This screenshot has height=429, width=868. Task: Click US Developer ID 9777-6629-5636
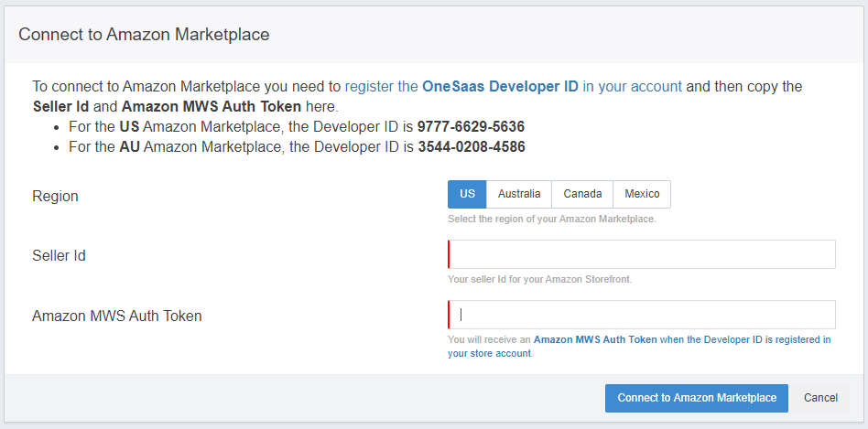(x=471, y=126)
